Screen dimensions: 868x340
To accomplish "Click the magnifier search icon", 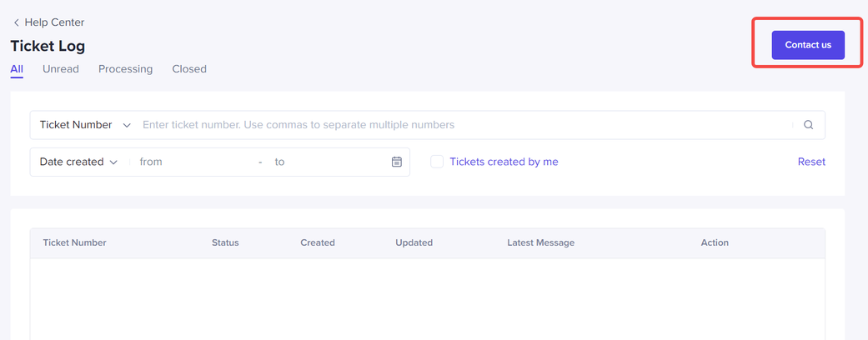I will [x=808, y=125].
